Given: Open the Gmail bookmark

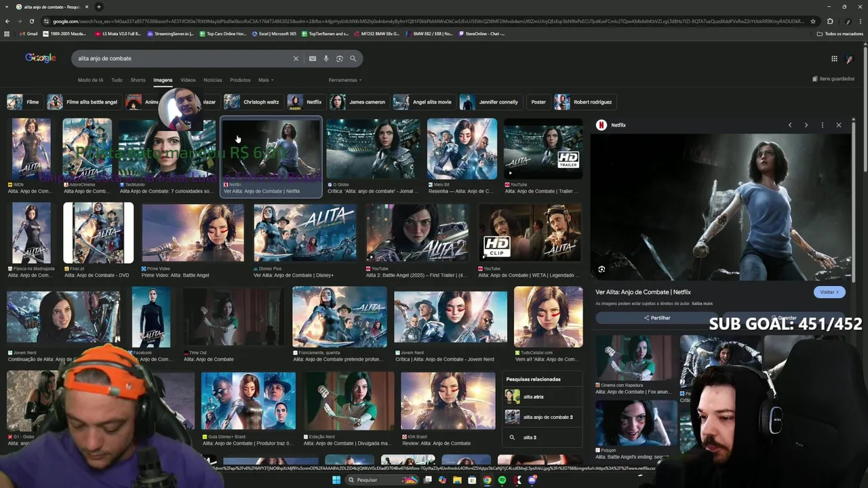Looking at the screenshot, I should click(x=28, y=33).
